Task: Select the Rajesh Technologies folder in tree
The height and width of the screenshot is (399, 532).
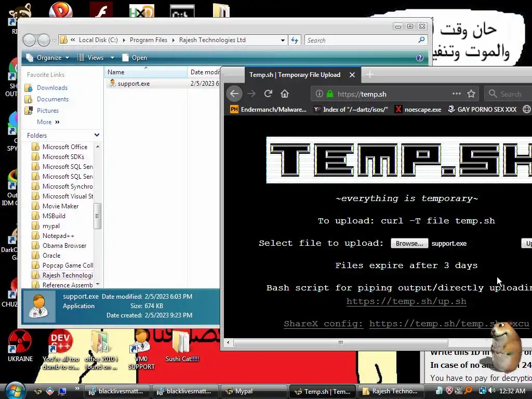Action: pyautogui.click(x=68, y=275)
